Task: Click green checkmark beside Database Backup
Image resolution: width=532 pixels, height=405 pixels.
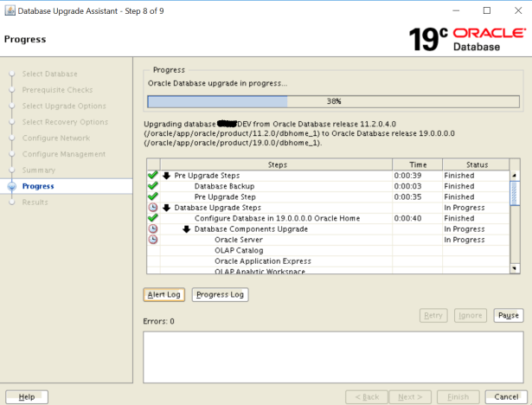Action: coord(153,186)
